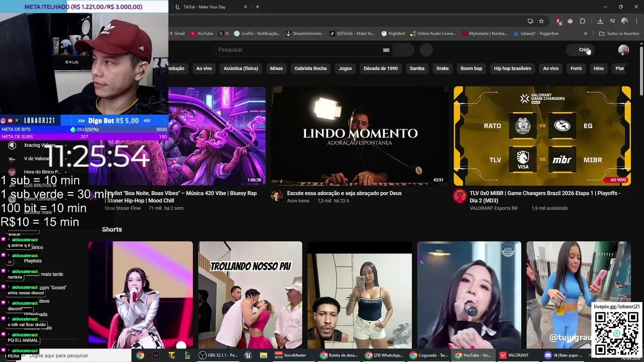Viewport: 644px width, 362px height.
Task: Select the 'Acústica (física)' filter chip
Action: point(241,68)
